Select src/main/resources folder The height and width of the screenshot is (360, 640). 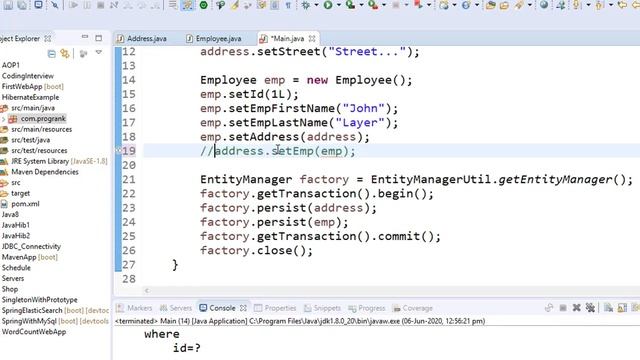point(42,129)
